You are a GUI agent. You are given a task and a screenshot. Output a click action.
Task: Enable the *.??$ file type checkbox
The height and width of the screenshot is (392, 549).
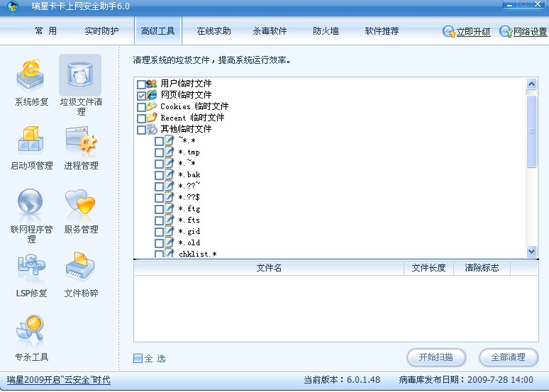[x=159, y=198]
